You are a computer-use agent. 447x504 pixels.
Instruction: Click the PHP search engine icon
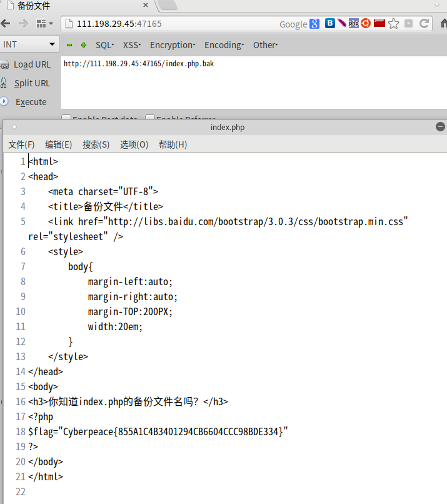coord(354,24)
